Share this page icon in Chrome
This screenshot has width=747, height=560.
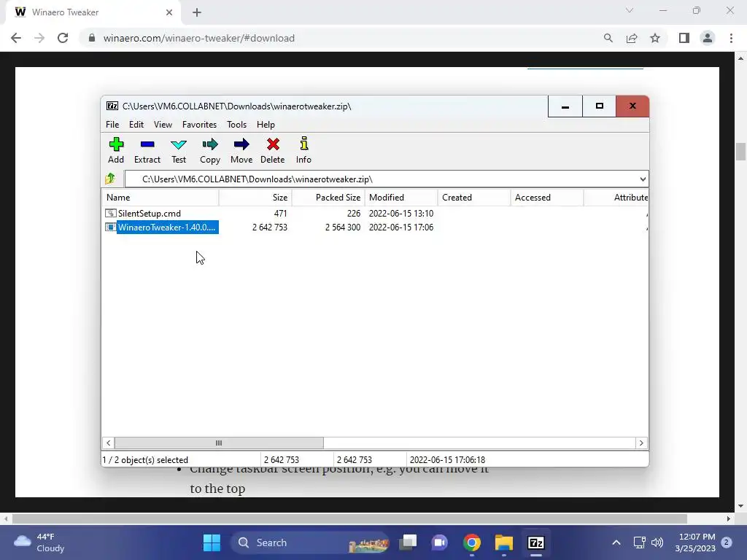632,38
